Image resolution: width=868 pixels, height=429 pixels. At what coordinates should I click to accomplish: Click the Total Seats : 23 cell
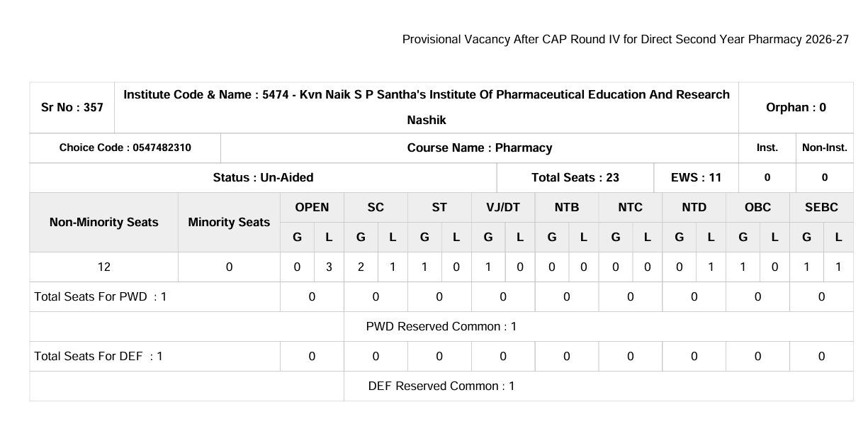tap(576, 178)
